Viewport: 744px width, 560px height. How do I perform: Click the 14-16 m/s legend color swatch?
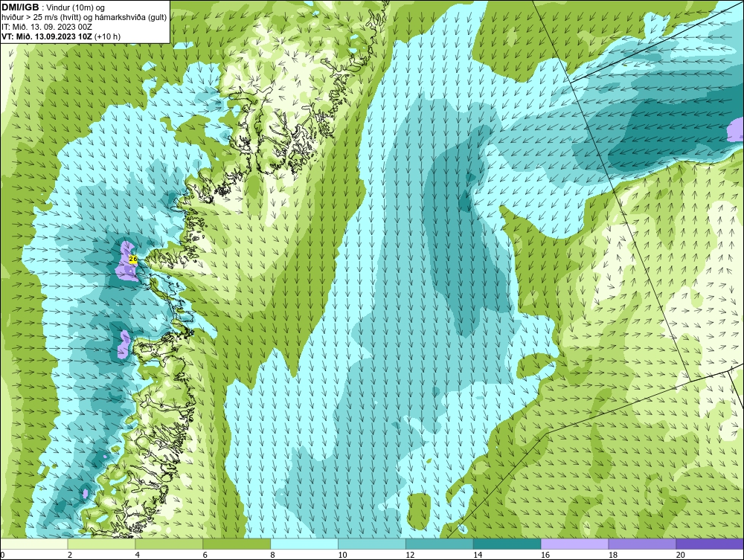(x=507, y=544)
